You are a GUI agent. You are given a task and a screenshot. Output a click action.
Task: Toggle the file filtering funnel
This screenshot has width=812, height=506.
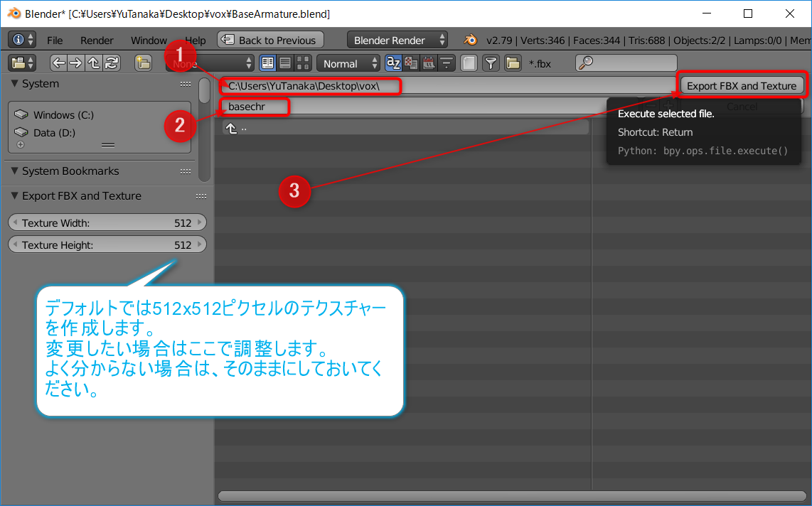click(491, 63)
